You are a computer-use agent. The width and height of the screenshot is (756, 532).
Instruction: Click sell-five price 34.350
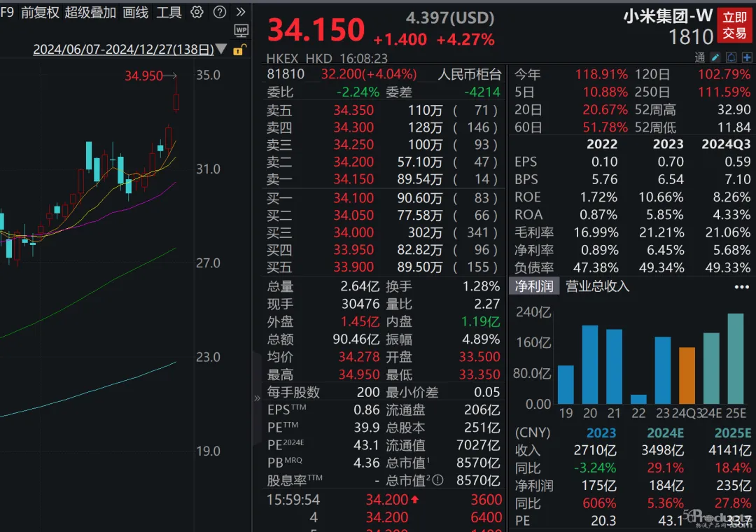(x=353, y=110)
